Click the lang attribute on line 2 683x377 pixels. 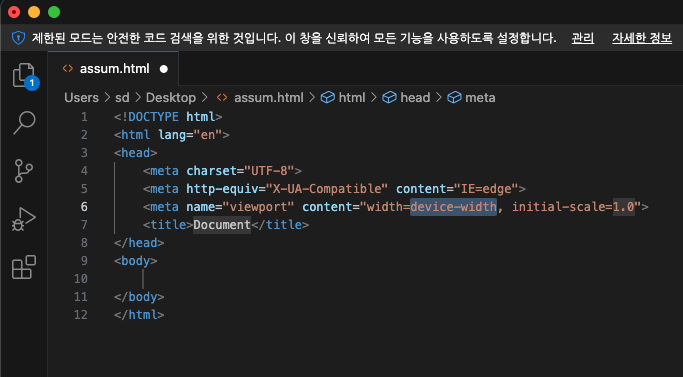[x=172, y=135]
